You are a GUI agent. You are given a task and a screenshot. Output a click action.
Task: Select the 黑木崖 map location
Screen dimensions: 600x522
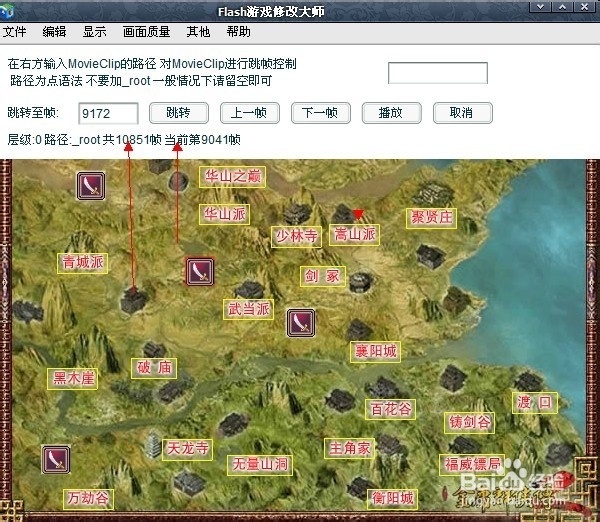tap(73, 379)
